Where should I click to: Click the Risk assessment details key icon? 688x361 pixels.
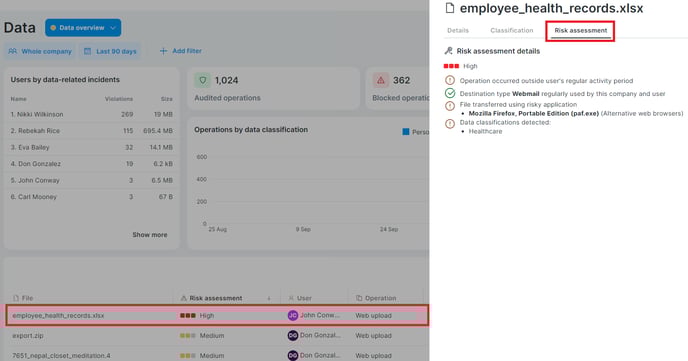[x=448, y=51]
